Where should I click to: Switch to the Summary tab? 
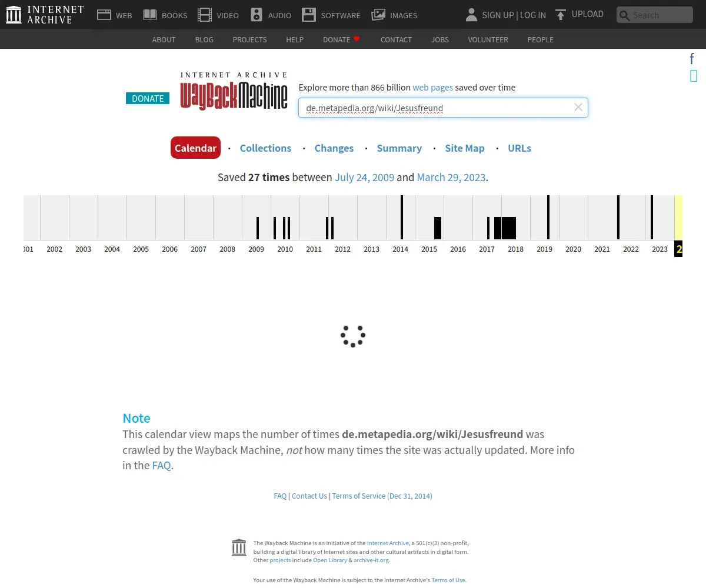pyautogui.click(x=399, y=148)
